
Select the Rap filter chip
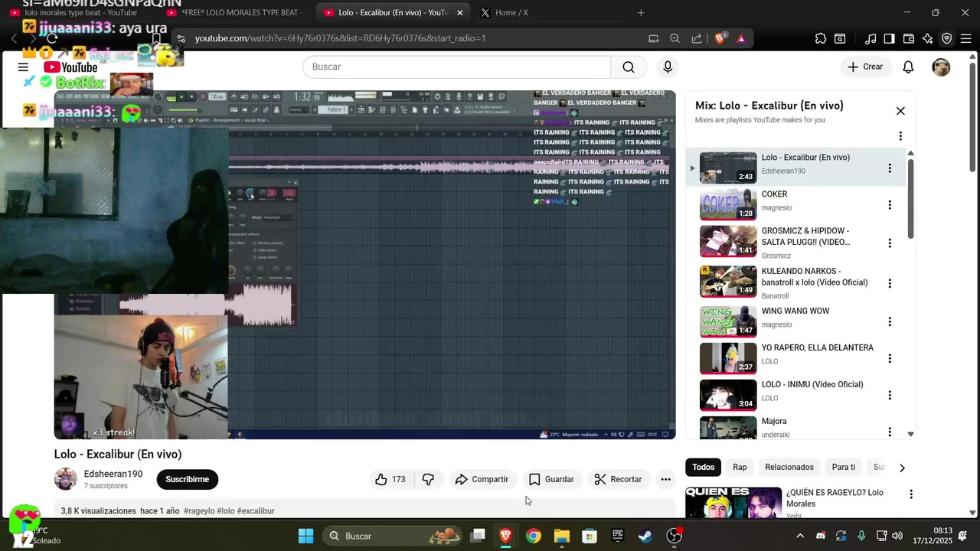(x=740, y=467)
